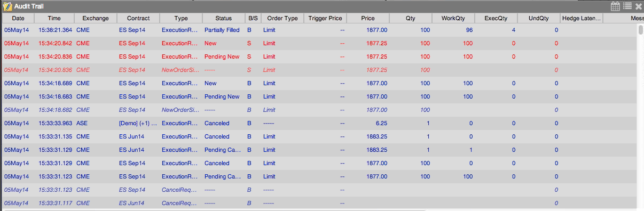Click the [Demo] (+1) contract cell
The height and width of the screenshot is (211, 644).
coord(138,123)
